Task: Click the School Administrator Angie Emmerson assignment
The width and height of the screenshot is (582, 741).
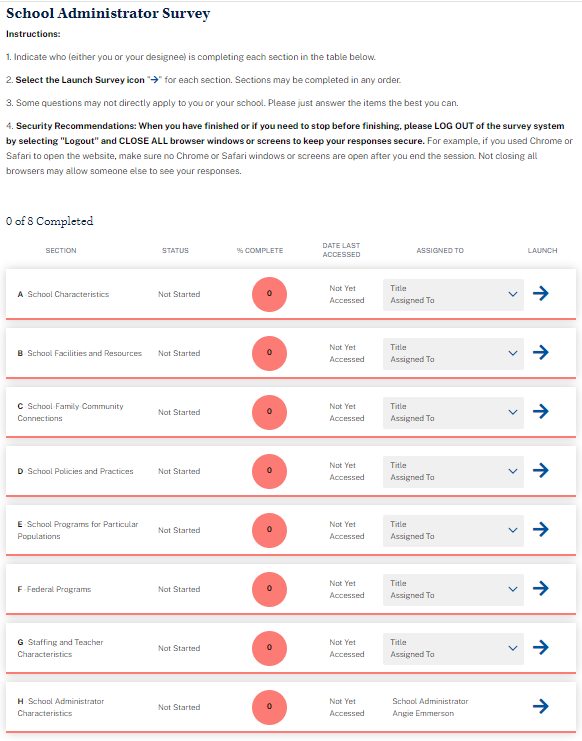Action: pyautogui.click(x=430, y=707)
